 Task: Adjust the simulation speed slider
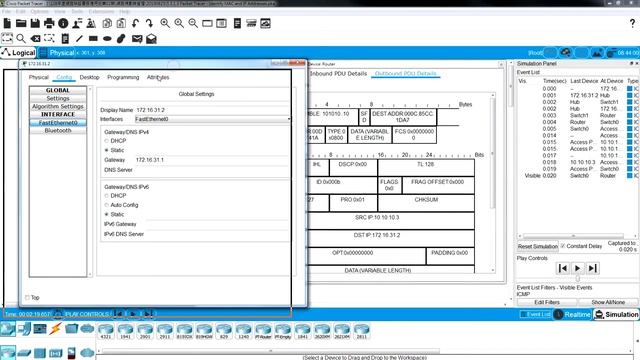(578, 278)
